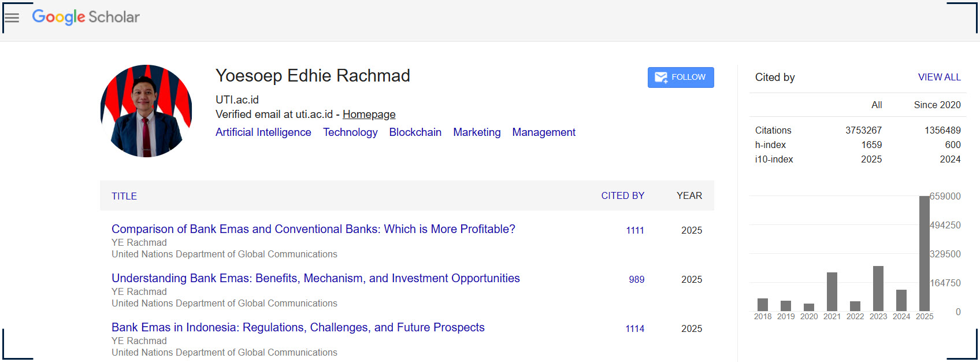The height and width of the screenshot is (362, 980).
Task: View the 1111 citations of first article
Action: (634, 230)
